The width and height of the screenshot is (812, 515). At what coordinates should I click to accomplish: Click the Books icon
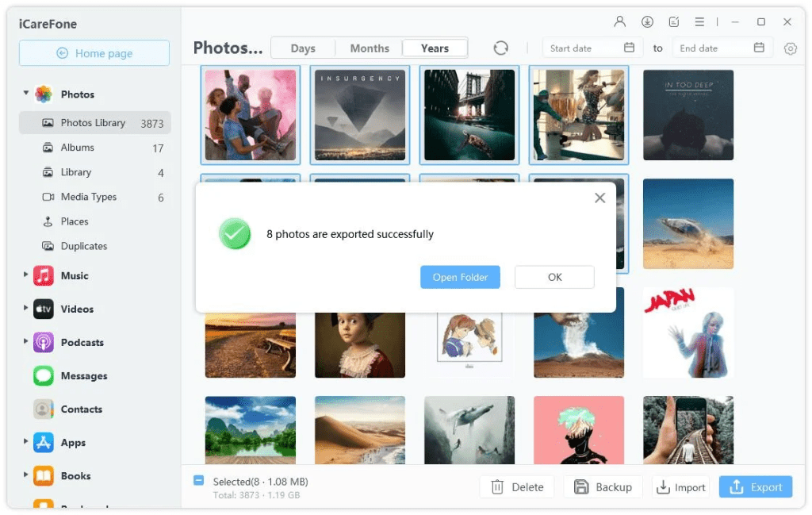(x=44, y=475)
